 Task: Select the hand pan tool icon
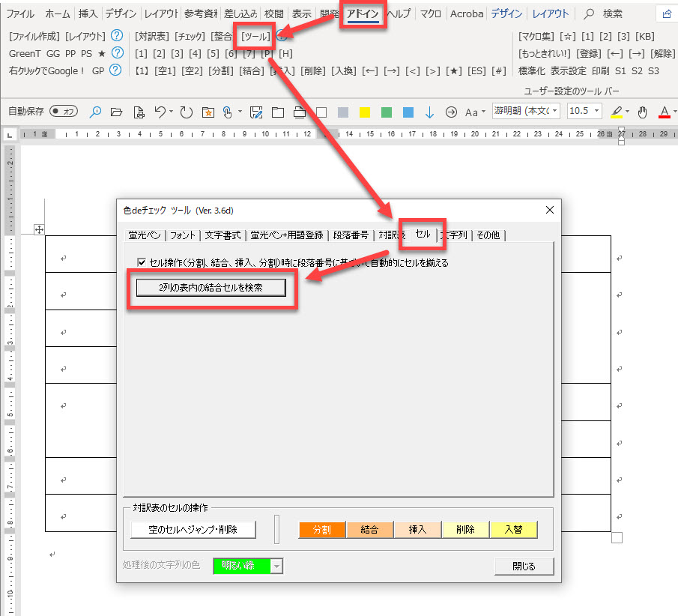point(642,112)
